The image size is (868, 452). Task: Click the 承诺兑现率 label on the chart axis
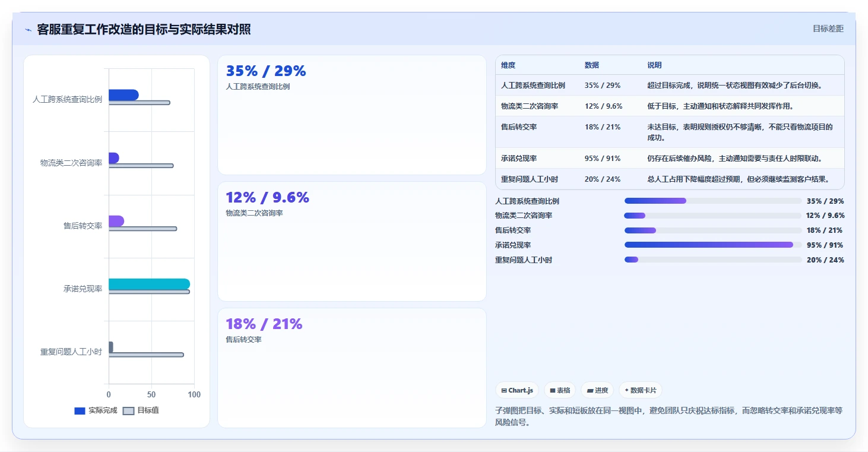pyautogui.click(x=83, y=289)
